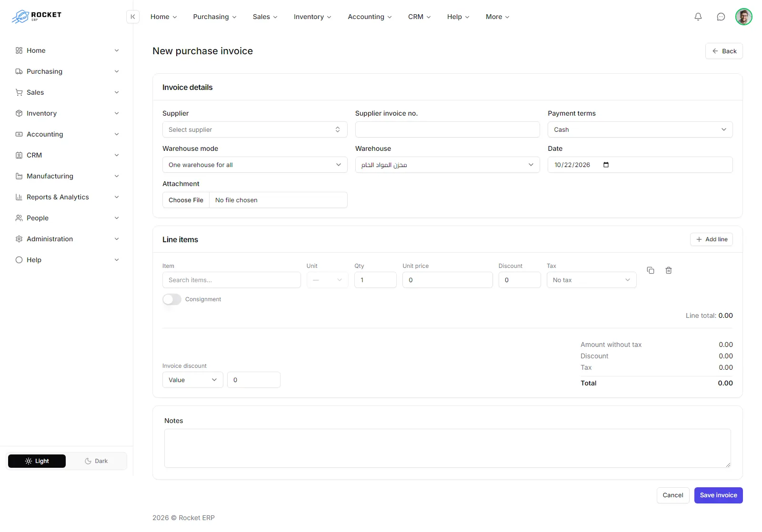
Task: Click Choose File for attachment
Action: coord(186,200)
